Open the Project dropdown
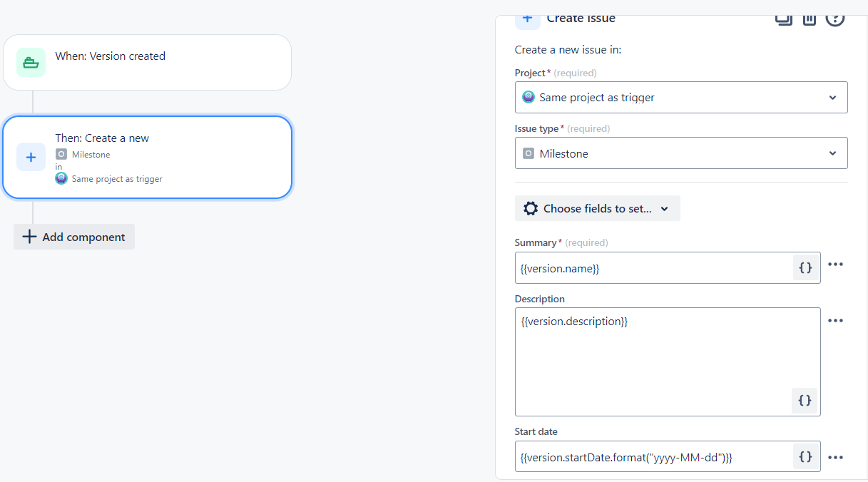The image size is (868, 482). [681, 98]
